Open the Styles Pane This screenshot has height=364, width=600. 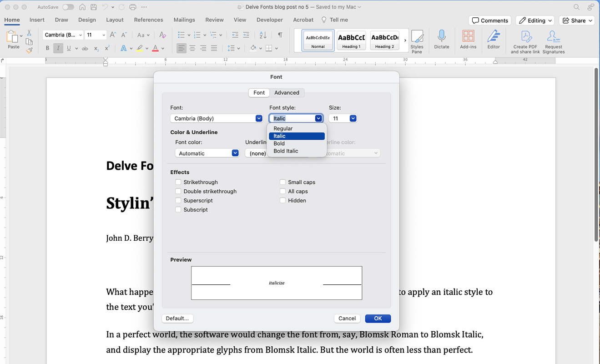coord(417,42)
